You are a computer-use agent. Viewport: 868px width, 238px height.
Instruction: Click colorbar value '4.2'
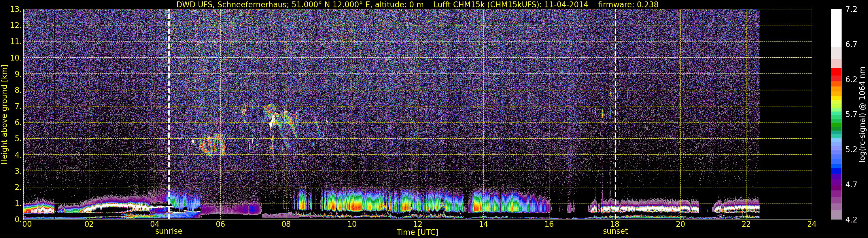[x=851, y=220]
